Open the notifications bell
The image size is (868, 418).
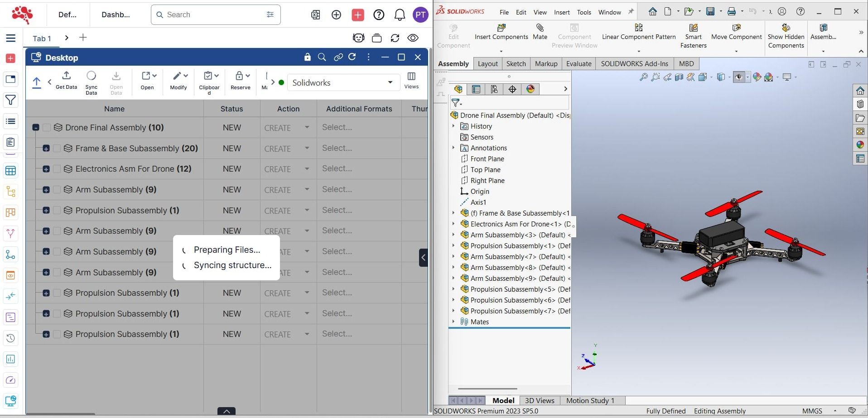(x=400, y=15)
